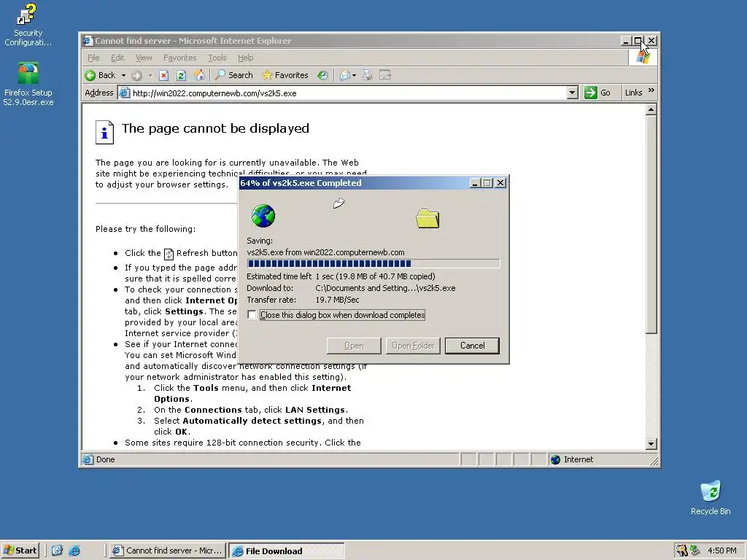The width and height of the screenshot is (747, 560).
Task: Close the download dialog with X button
Action: click(x=500, y=183)
